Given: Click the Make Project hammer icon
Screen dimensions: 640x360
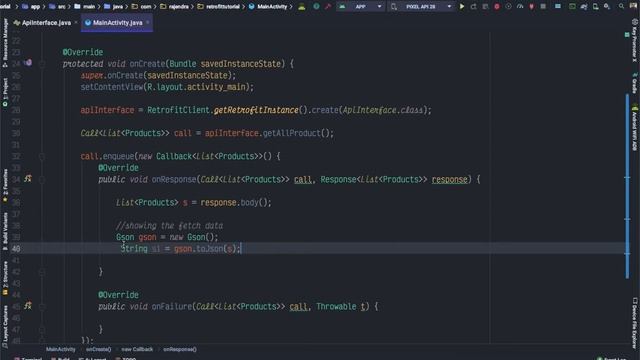Looking at the screenshot, I should (328, 7).
